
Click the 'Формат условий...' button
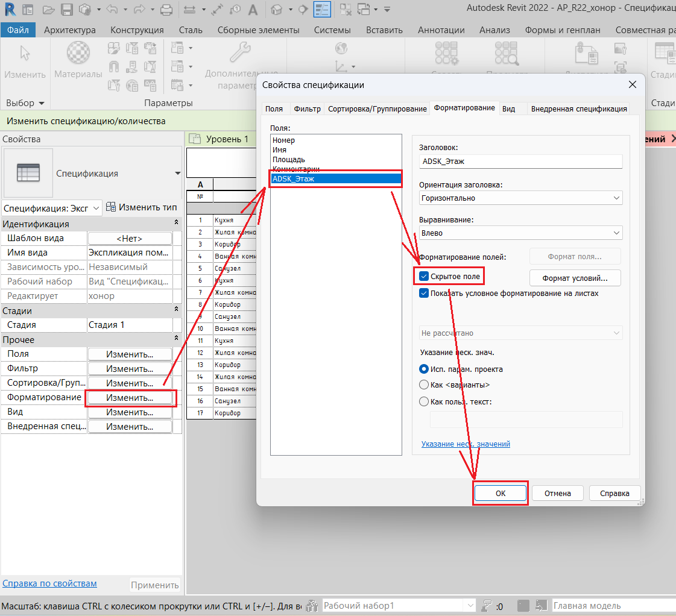(x=574, y=278)
